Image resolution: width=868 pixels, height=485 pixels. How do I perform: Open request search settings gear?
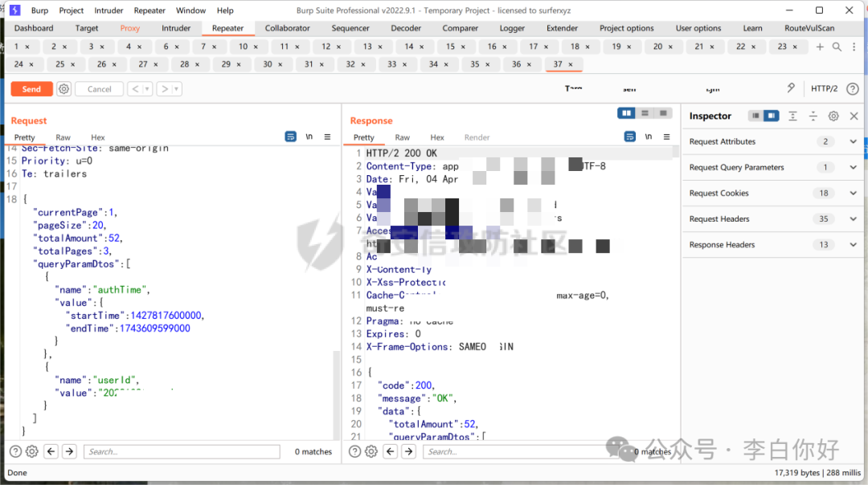tap(32, 452)
